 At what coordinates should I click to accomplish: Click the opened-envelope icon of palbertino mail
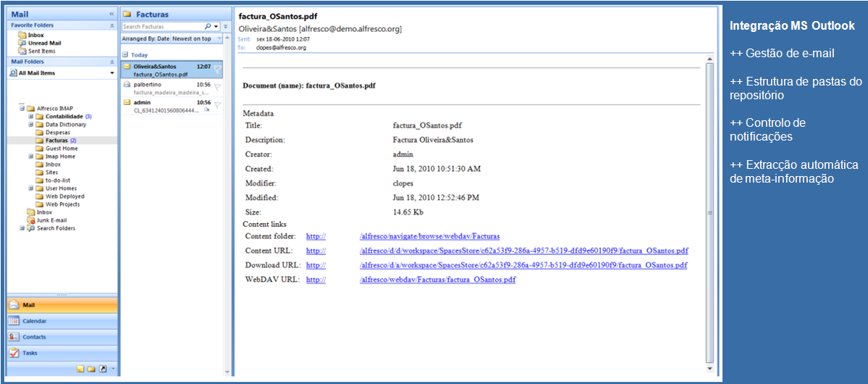pos(127,84)
